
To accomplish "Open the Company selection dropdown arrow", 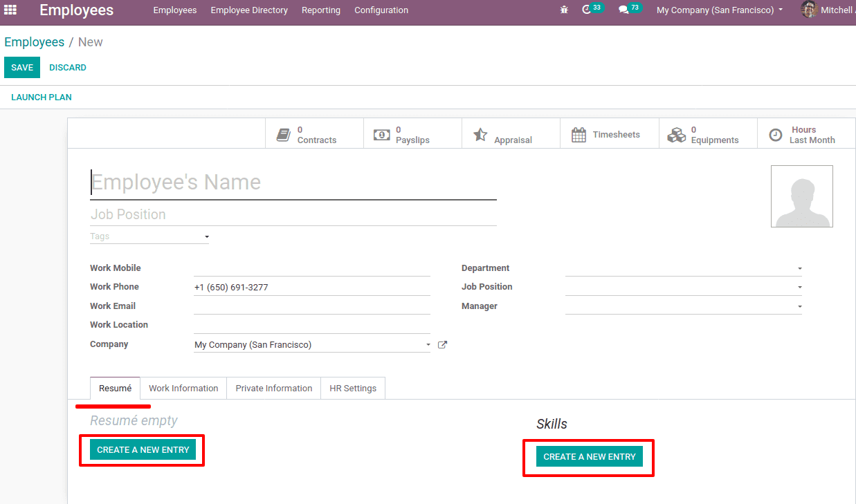I will pos(428,344).
